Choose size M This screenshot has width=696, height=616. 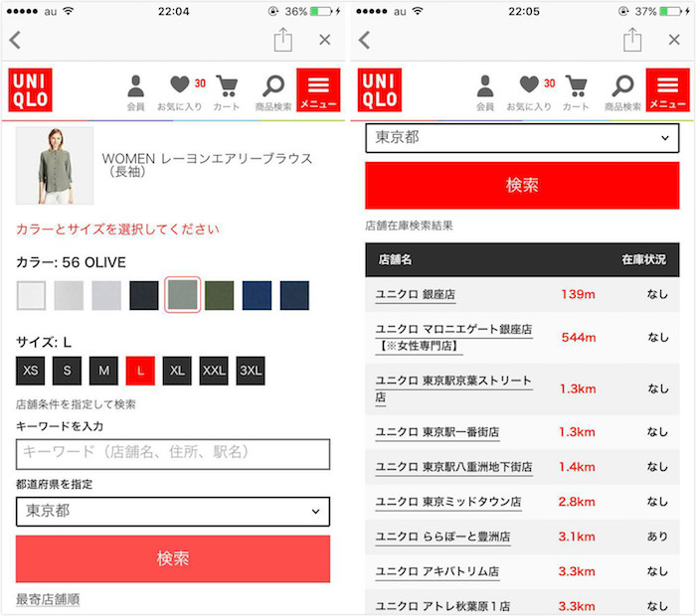click(103, 371)
